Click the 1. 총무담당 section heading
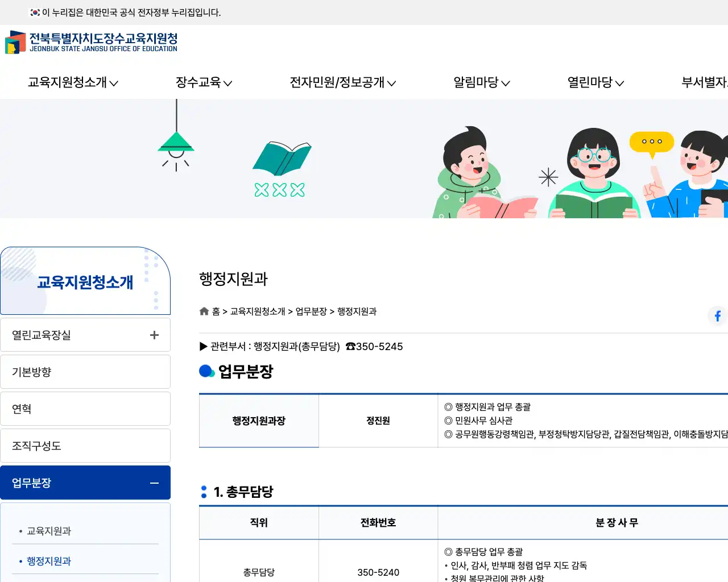Viewport: 728px width, 582px height. pyautogui.click(x=243, y=492)
